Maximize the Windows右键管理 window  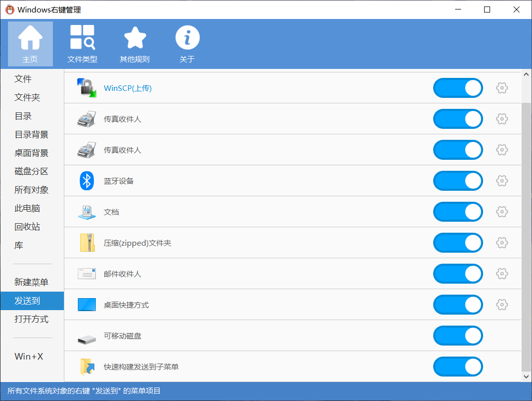[487, 9]
